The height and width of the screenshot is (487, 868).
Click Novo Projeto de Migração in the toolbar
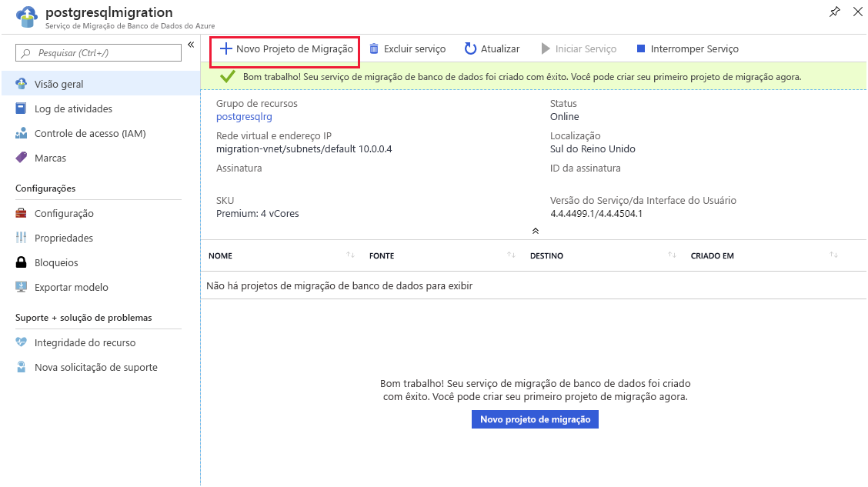[284, 48]
